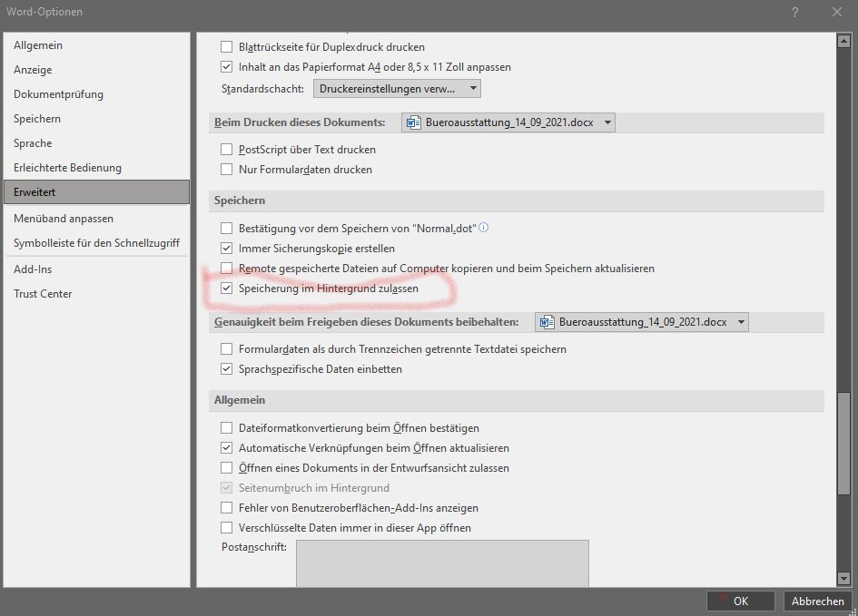Check Nur Formulardaten drucken
This screenshot has height=616, width=858.
pos(227,170)
